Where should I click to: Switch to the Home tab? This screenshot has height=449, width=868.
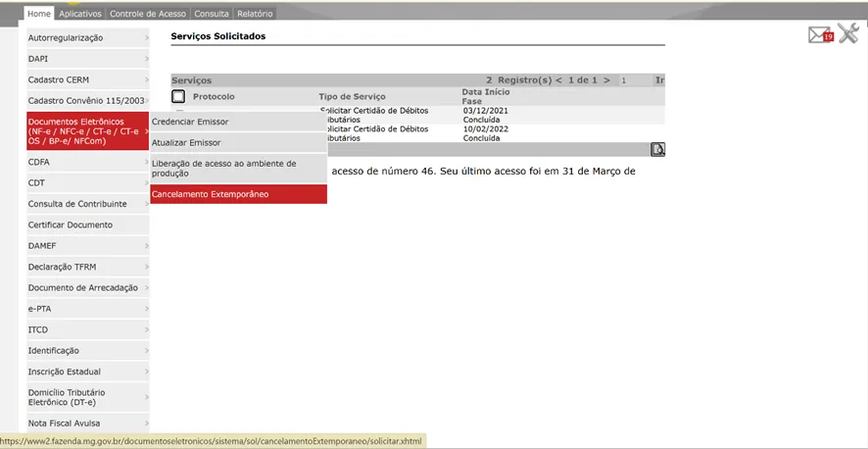[39, 14]
